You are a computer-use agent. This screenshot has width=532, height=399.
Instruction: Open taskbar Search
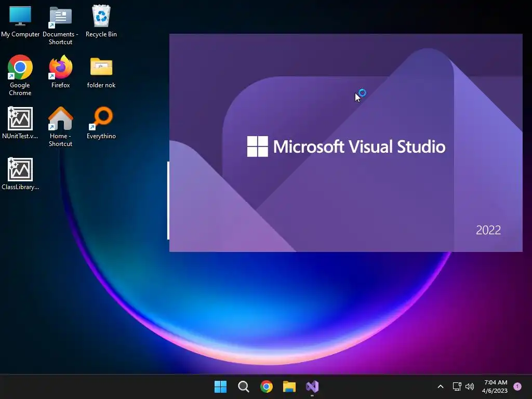point(243,387)
